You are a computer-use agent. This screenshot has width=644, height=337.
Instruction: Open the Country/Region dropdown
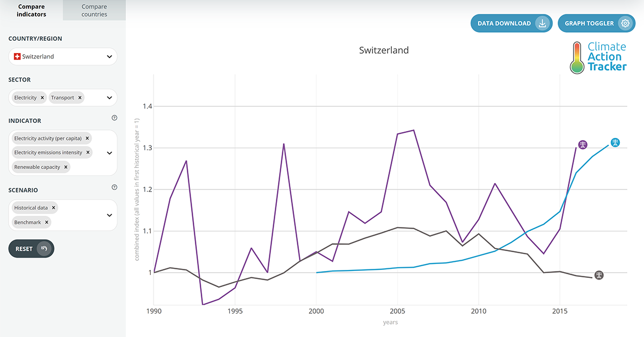pos(109,56)
